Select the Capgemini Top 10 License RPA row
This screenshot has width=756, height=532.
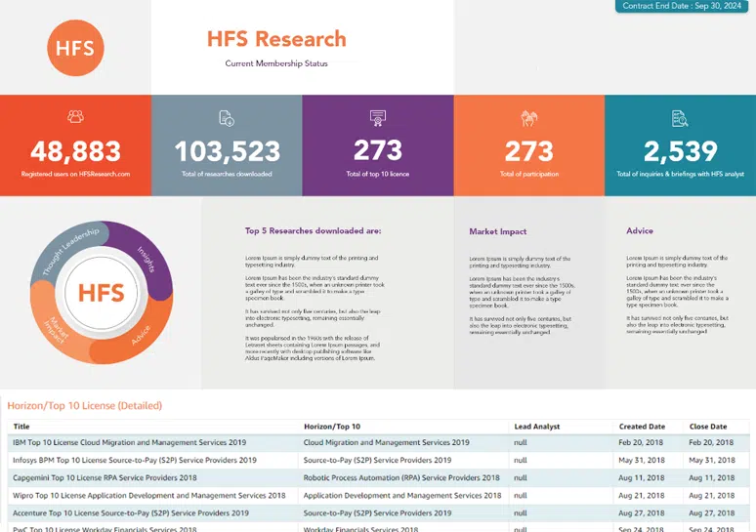coord(378,478)
